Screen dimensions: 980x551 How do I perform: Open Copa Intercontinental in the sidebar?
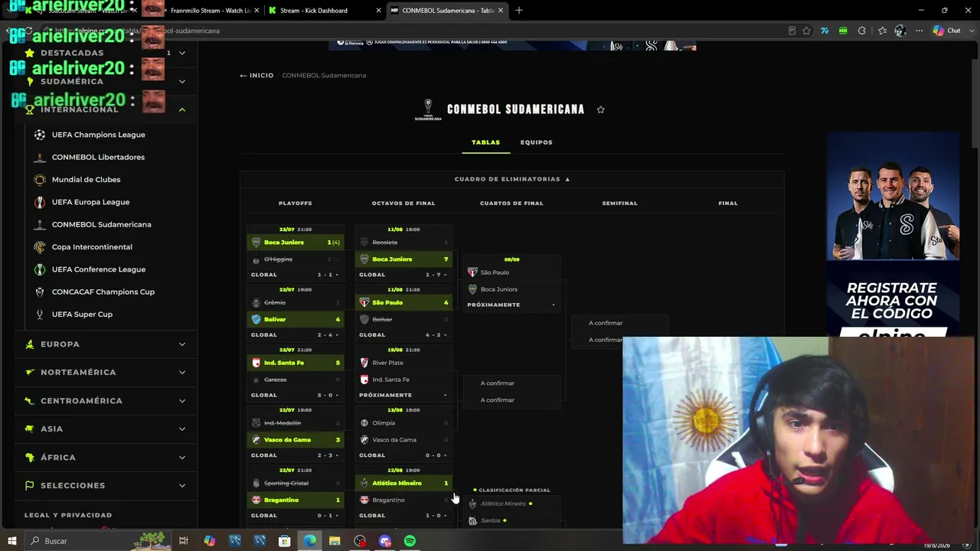pyautogui.click(x=92, y=247)
